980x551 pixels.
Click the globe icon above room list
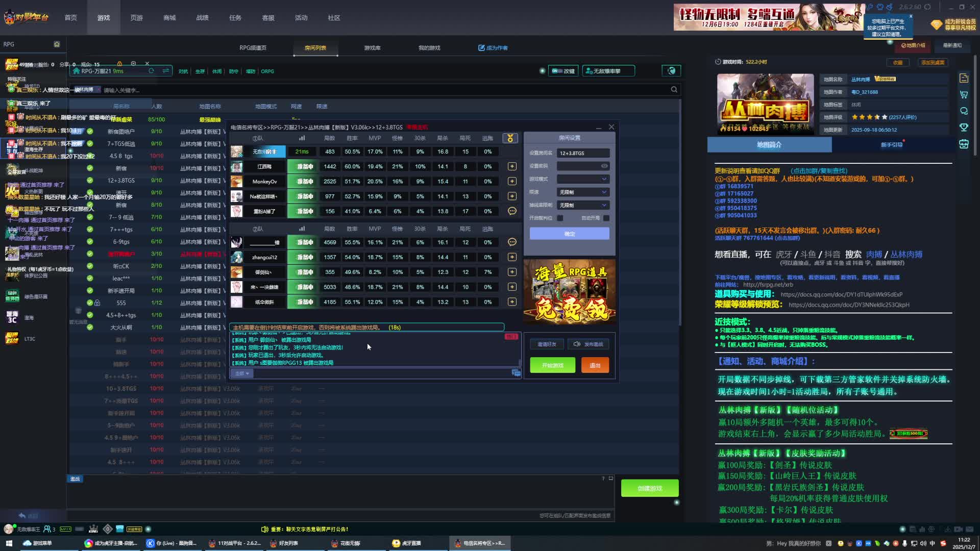672,71
